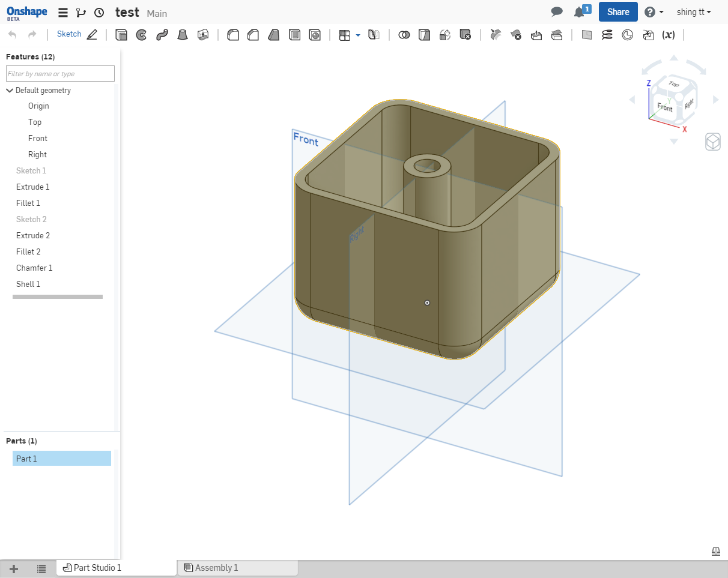This screenshot has height=578, width=728.
Task: Select the Plane tool
Action: (587, 35)
